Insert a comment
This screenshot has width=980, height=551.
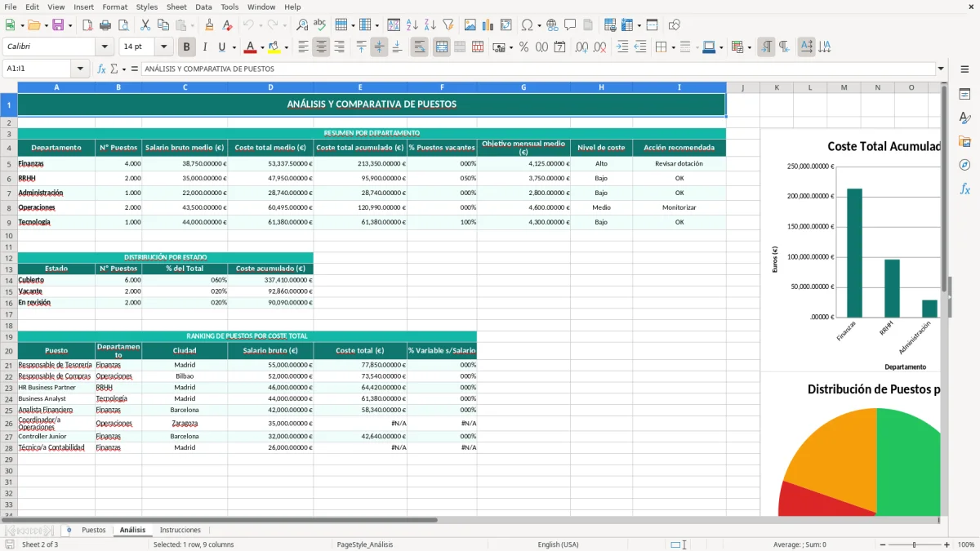tap(570, 25)
